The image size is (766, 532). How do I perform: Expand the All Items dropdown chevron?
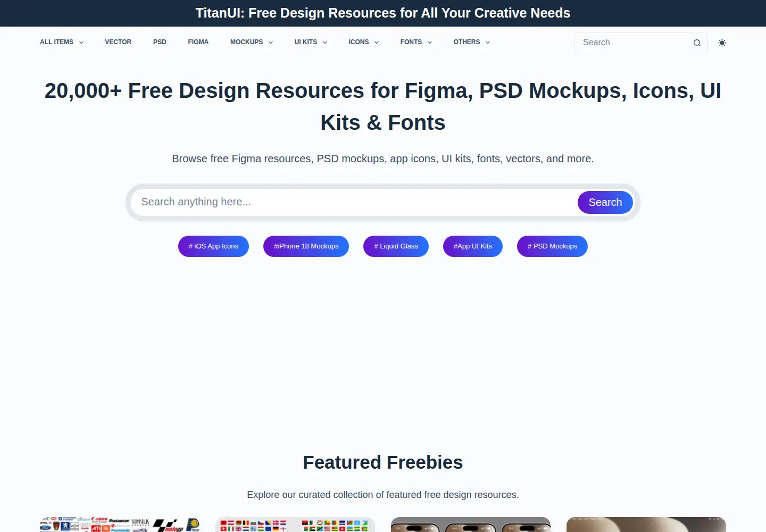[x=81, y=43]
